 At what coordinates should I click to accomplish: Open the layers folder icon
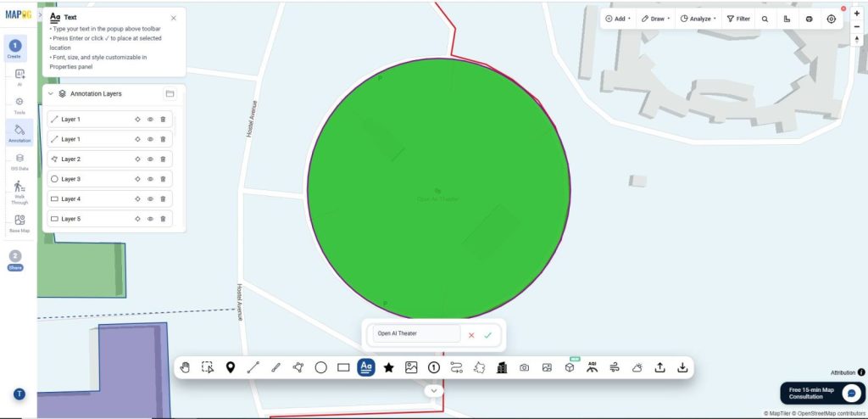pyautogui.click(x=170, y=93)
